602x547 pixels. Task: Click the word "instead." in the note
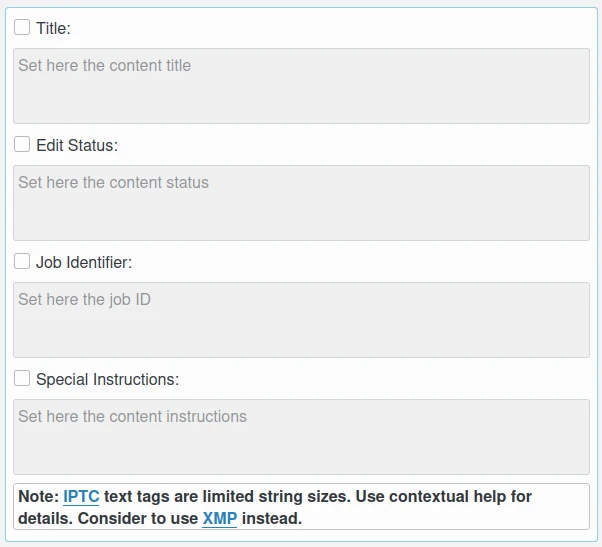pos(271,518)
